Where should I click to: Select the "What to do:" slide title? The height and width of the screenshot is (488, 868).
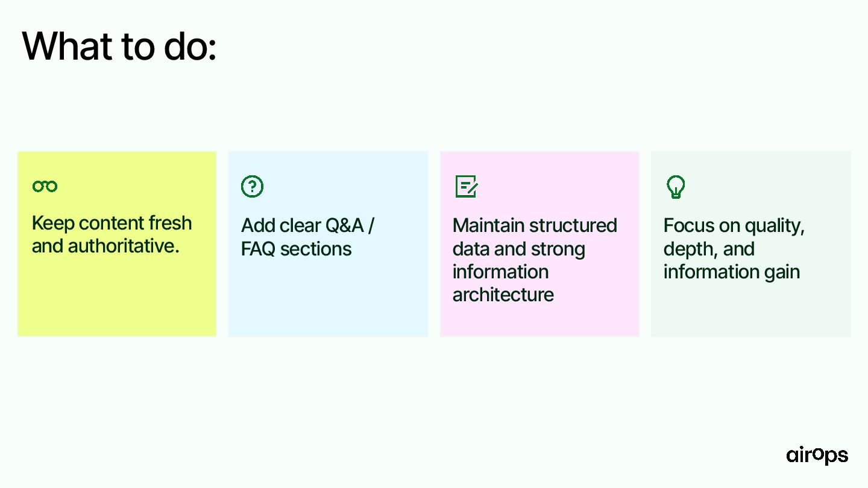tap(119, 46)
